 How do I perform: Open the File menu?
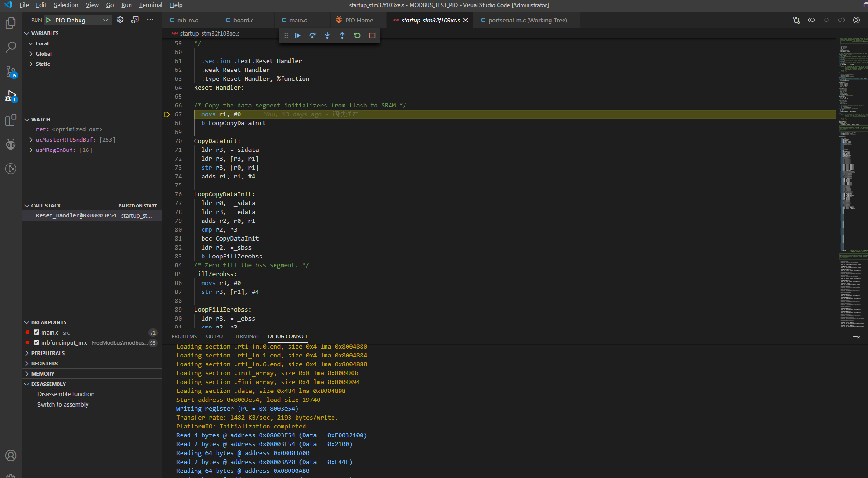pyautogui.click(x=24, y=5)
